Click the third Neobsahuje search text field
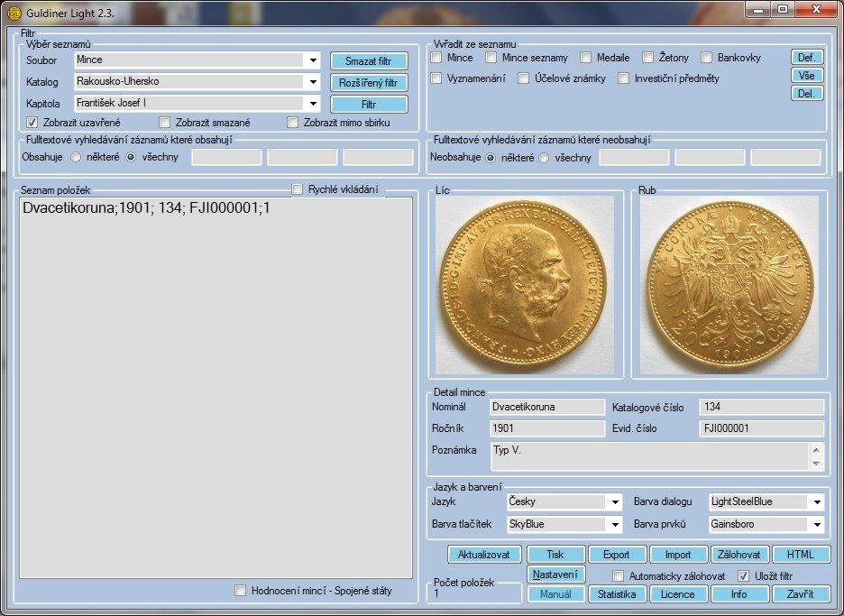This screenshot has height=616, width=844. pos(786,157)
